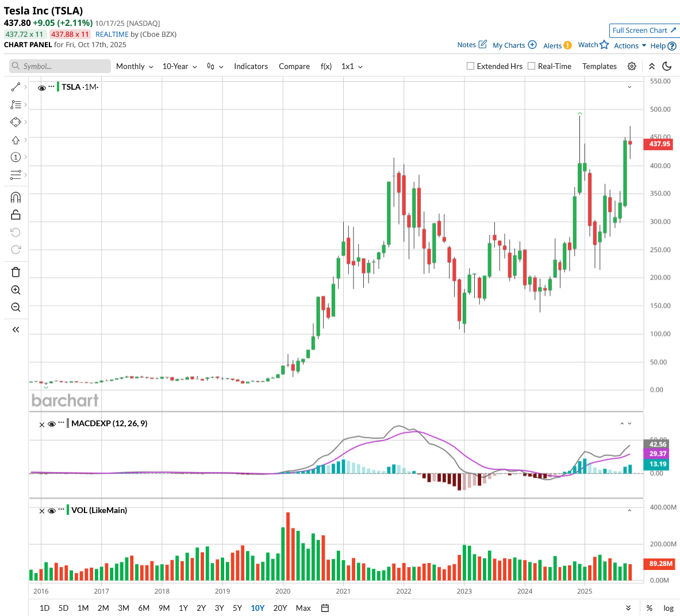Click VOL green color bar

pos(68,510)
